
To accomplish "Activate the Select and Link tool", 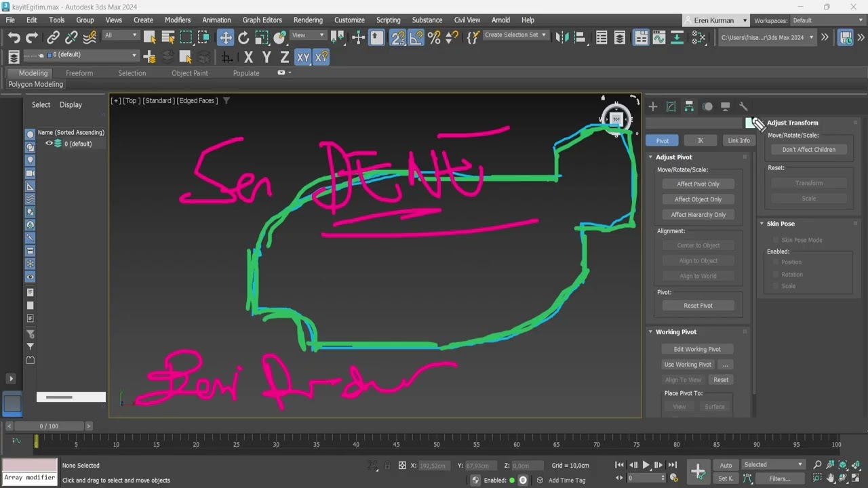I will pos(53,37).
